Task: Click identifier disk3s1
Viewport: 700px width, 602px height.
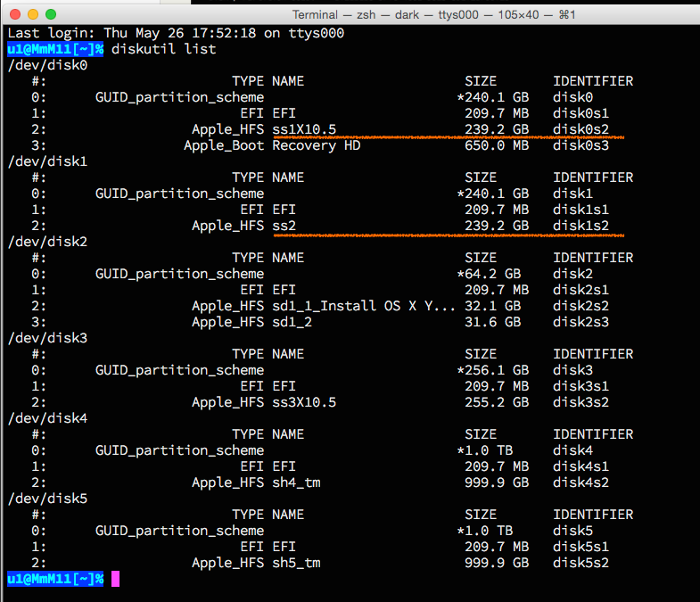Action: click(x=581, y=386)
